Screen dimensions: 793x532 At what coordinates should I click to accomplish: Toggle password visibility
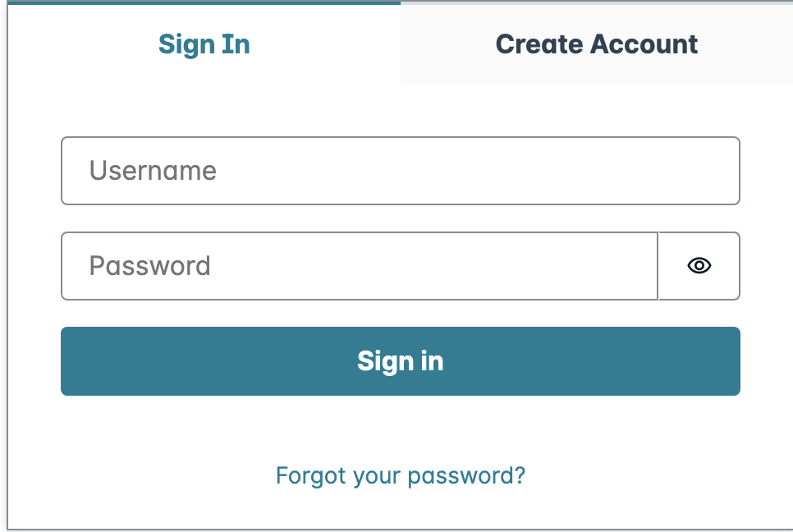click(699, 266)
